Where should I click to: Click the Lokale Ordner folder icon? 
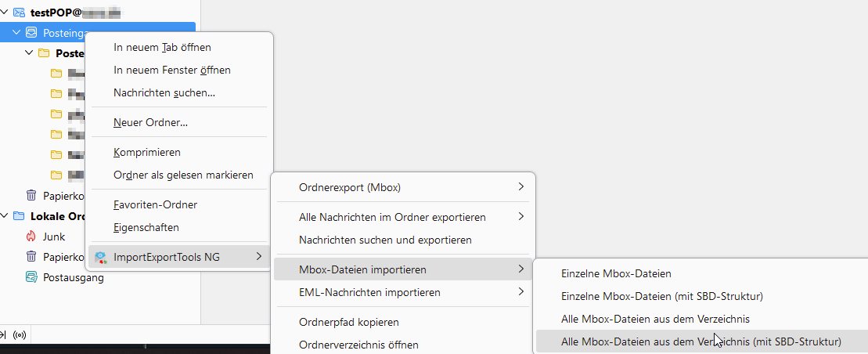(x=19, y=216)
